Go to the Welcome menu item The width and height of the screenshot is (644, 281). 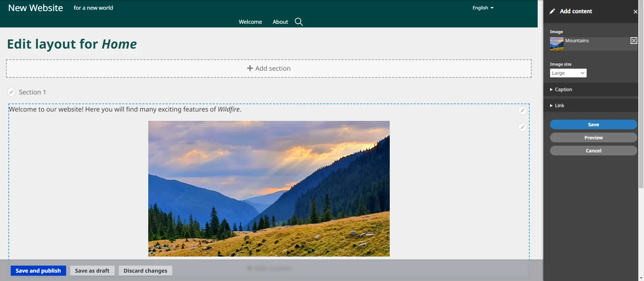(x=250, y=22)
